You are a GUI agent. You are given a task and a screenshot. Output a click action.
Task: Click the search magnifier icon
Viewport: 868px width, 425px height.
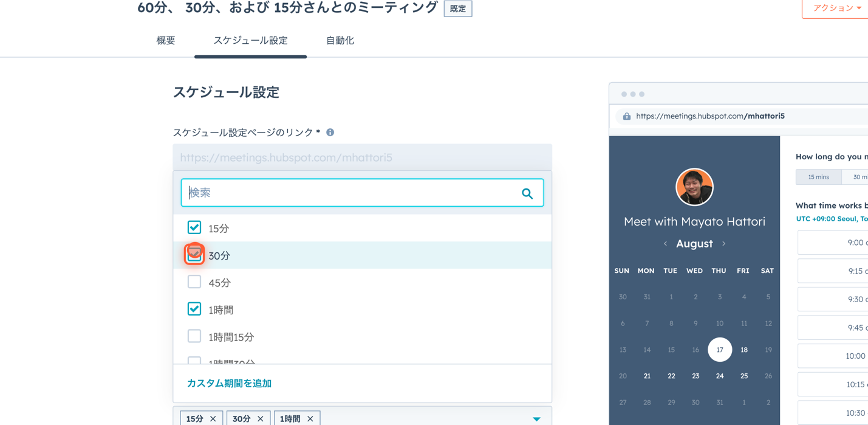tap(527, 193)
